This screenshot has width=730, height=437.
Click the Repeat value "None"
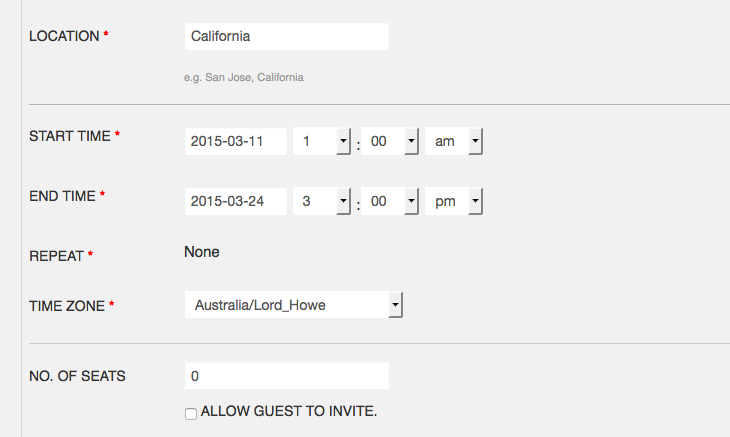pyautogui.click(x=202, y=252)
